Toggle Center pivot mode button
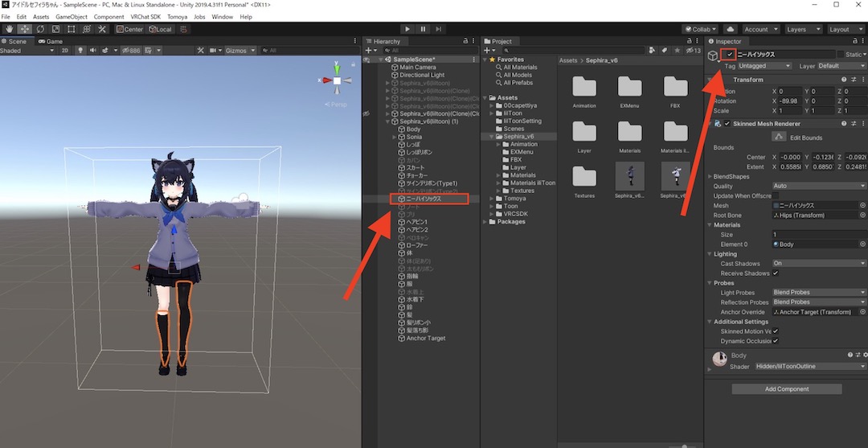The height and width of the screenshot is (448, 868). click(x=129, y=29)
